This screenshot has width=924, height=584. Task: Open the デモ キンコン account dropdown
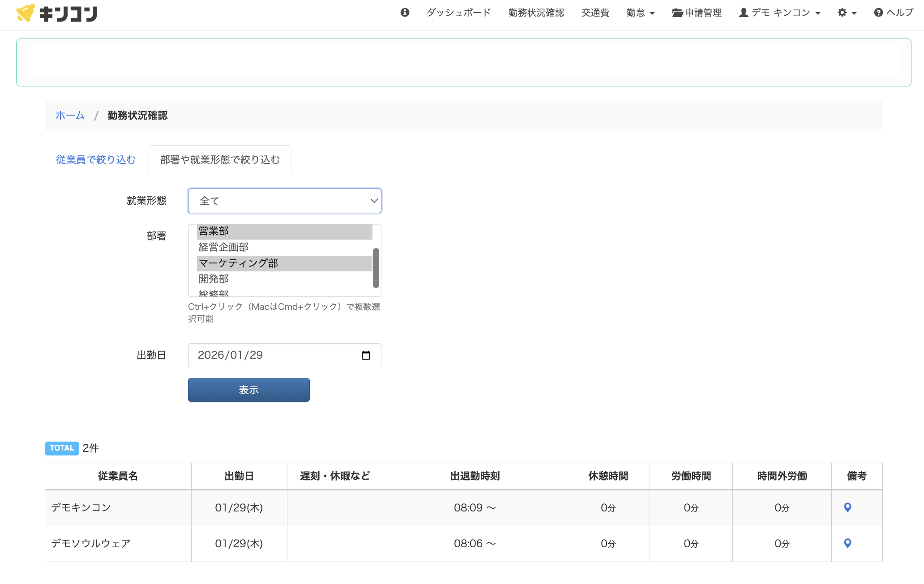pos(779,13)
